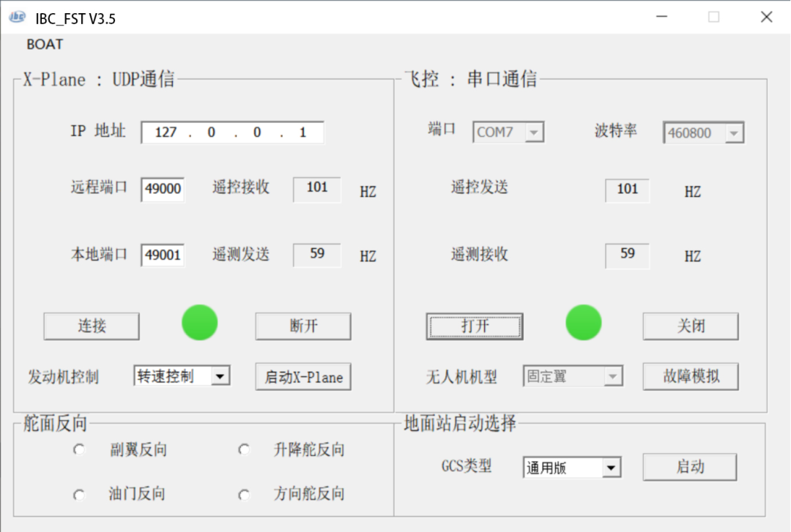Click the green serial port status indicator
The width and height of the screenshot is (791, 532).
coord(584,323)
